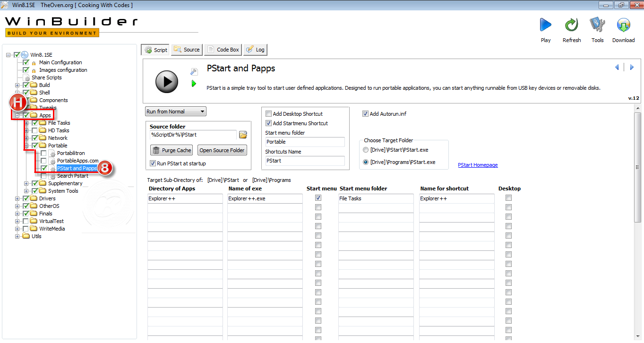
Task: Open the PStart Homepage link
Action: (x=478, y=165)
